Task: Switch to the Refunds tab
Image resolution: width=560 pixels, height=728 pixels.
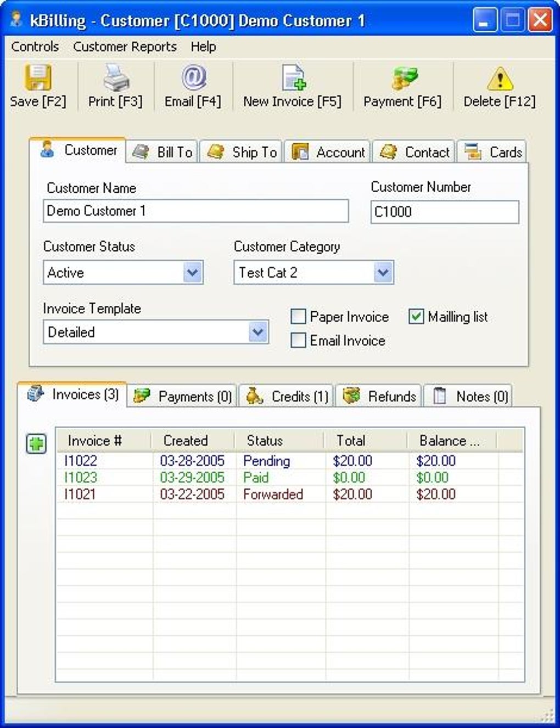Action: click(379, 396)
